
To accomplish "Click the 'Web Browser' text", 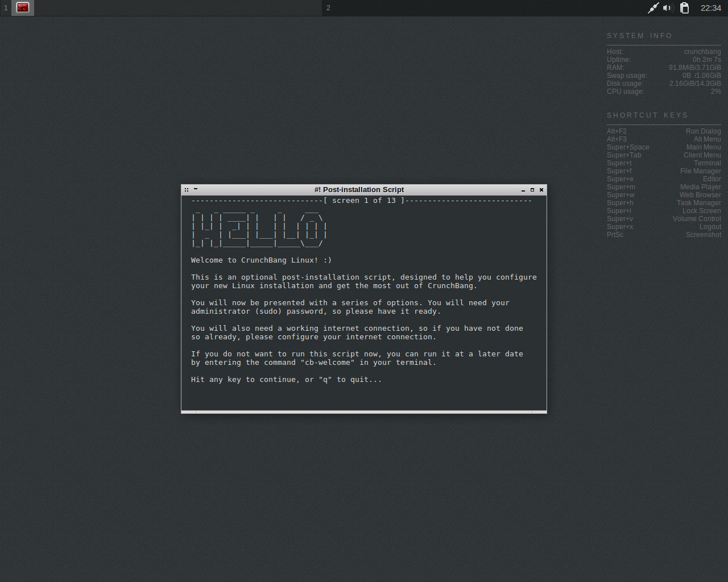I will 700,195.
